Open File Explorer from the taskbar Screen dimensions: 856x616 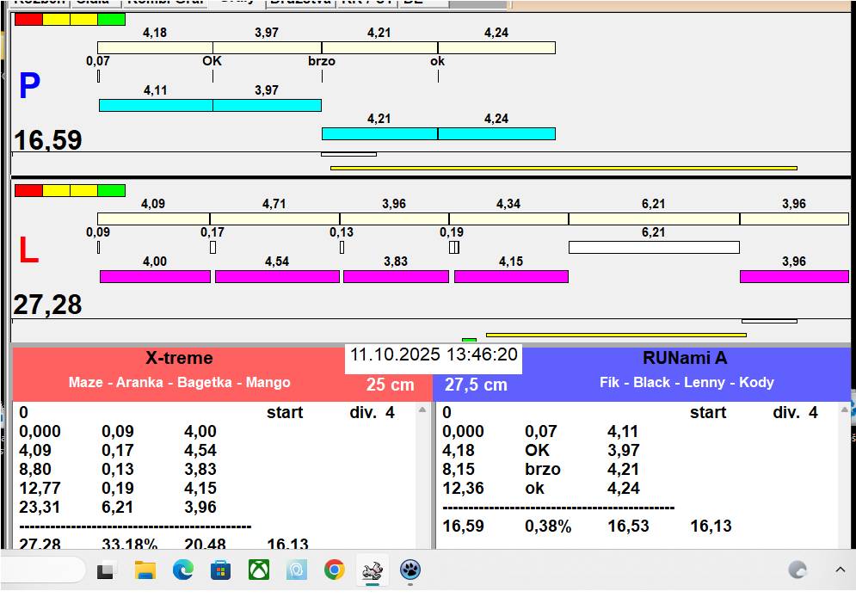coord(145,570)
